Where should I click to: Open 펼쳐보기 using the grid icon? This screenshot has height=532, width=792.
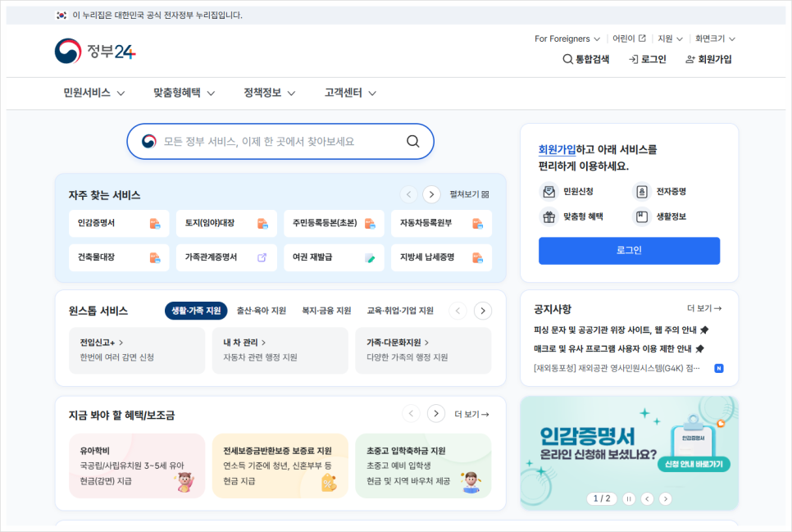point(485,193)
